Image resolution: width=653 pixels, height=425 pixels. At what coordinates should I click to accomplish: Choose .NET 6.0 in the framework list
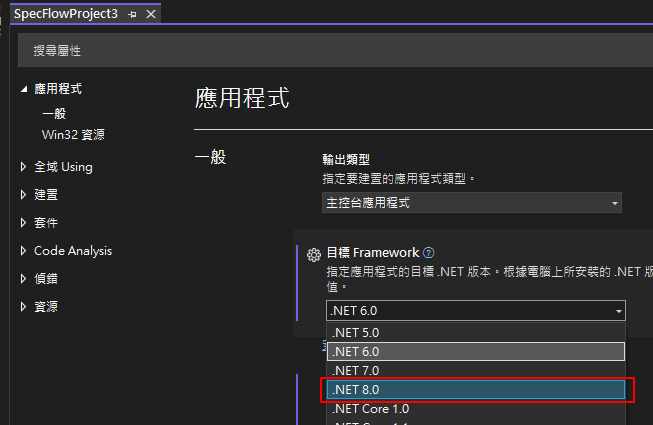click(476, 352)
